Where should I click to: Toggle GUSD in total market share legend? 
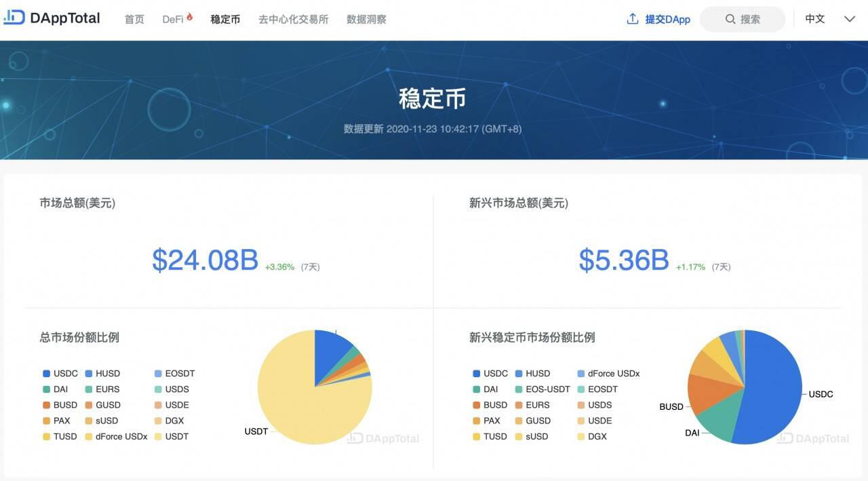pos(102,405)
